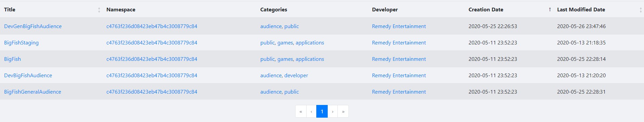
Task: Open namespace link in DevGenBigFishAudience row
Action: (152, 26)
